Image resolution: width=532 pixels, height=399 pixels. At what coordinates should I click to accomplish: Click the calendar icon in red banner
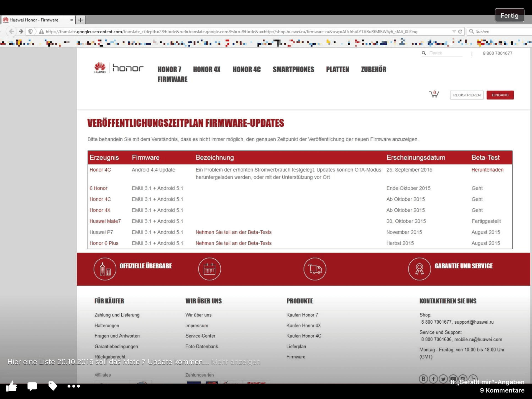(x=209, y=269)
